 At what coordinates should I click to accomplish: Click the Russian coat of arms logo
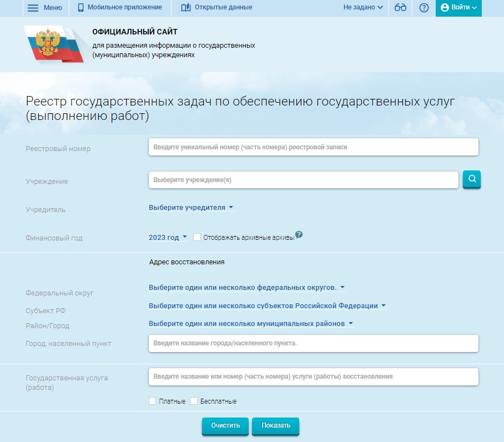pyautogui.click(x=47, y=43)
